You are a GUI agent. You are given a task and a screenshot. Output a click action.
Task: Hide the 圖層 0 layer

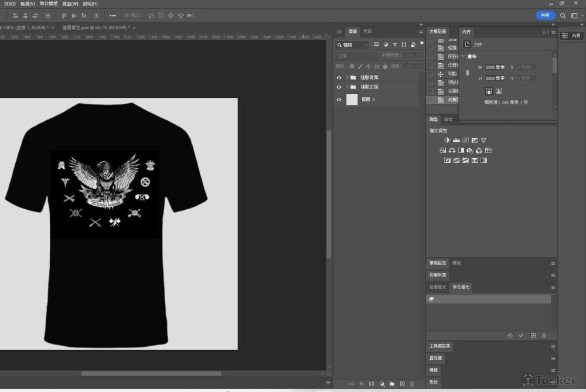pos(339,100)
